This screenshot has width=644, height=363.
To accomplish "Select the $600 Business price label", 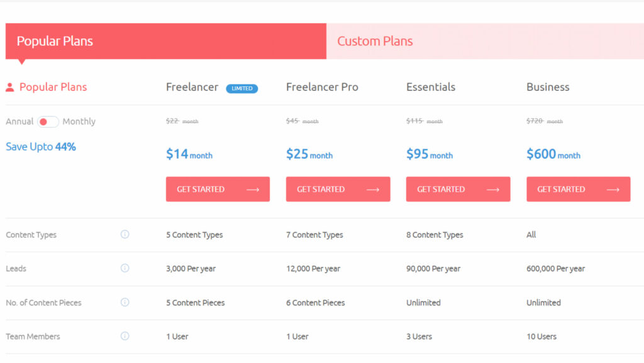I will [552, 154].
